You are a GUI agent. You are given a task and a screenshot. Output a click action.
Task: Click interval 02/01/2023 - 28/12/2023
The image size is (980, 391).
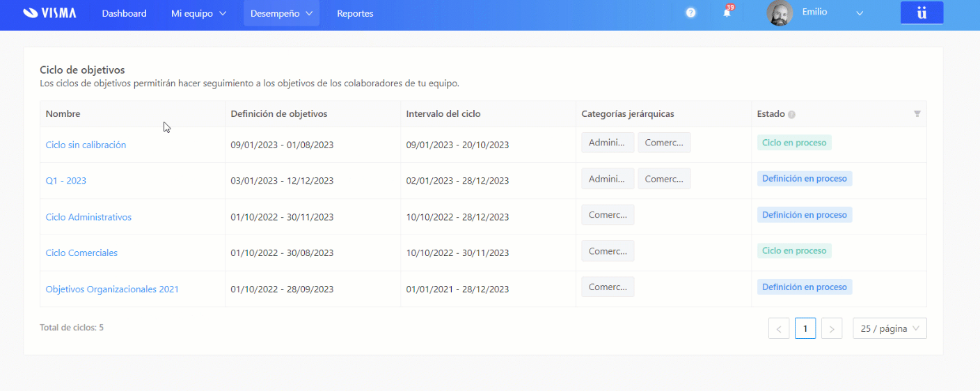(457, 181)
